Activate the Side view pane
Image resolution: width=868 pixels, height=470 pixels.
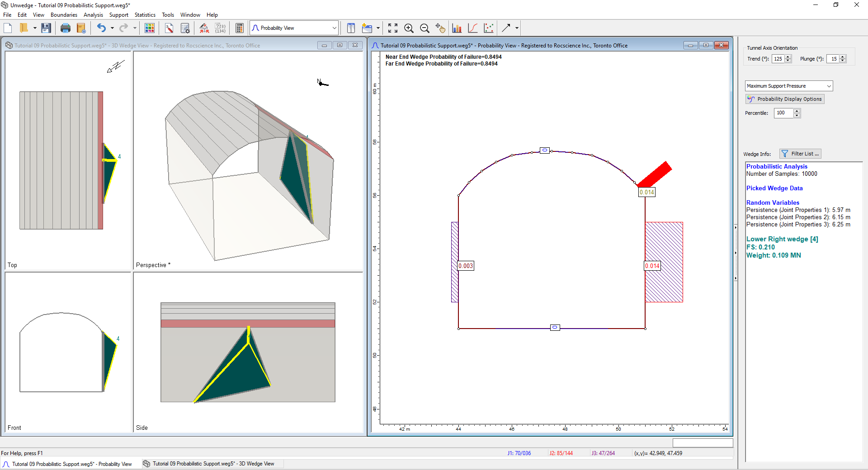[248, 352]
